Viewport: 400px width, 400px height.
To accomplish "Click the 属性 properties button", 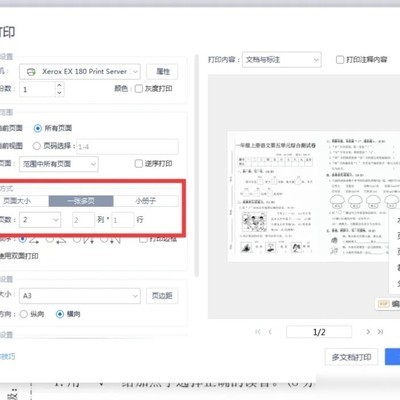I will point(162,71).
